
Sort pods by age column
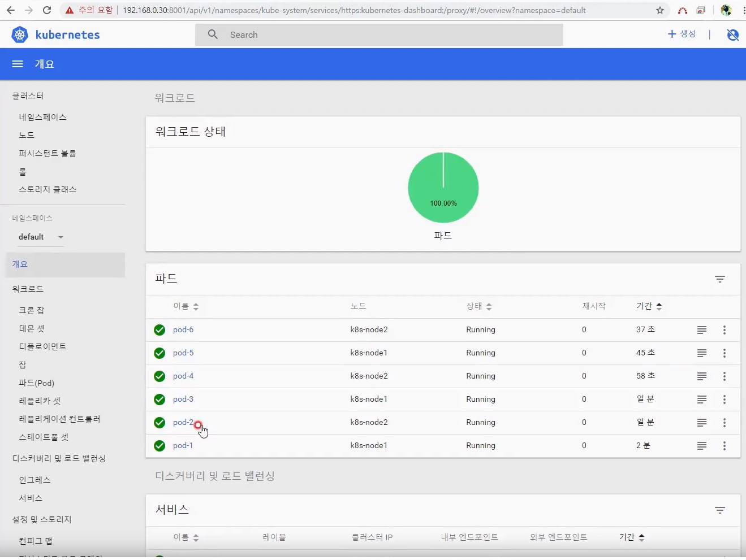tap(649, 306)
